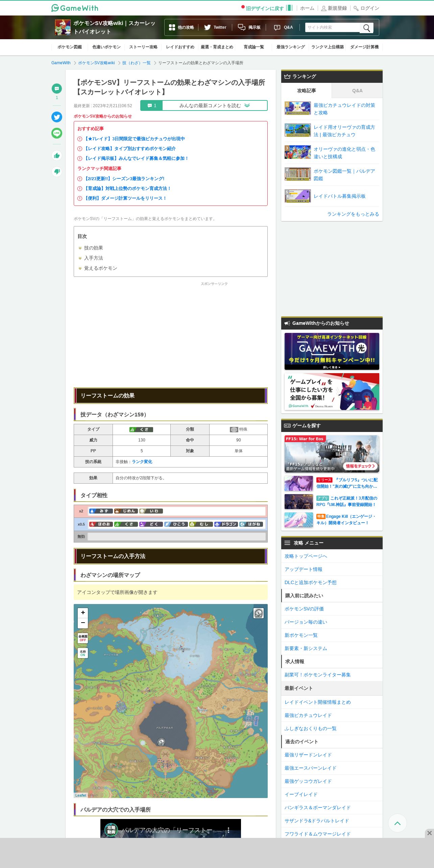
Task: Open the video three-dot menu
Action: tap(228, 830)
